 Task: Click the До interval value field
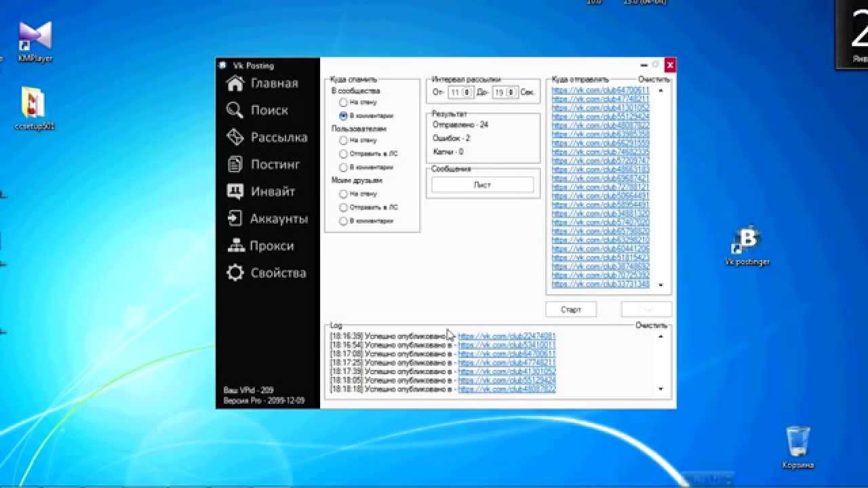(500, 92)
